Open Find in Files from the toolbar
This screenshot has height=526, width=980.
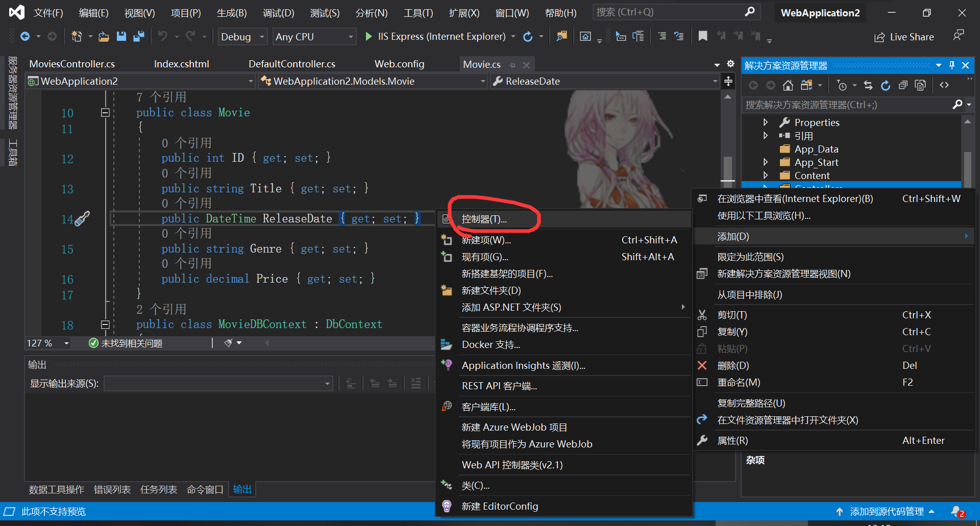point(561,36)
